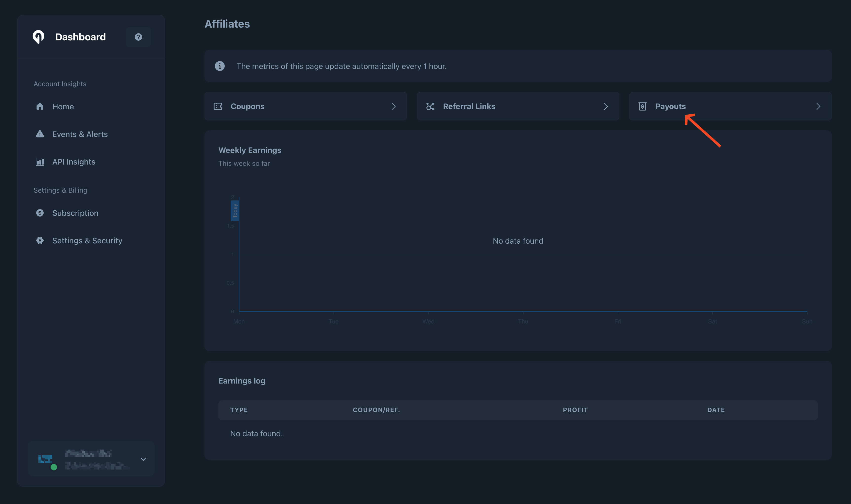This screenshot has width=851, height=504.
Task: Click the API Insights bar chart icon
Action: pos(40,162)
